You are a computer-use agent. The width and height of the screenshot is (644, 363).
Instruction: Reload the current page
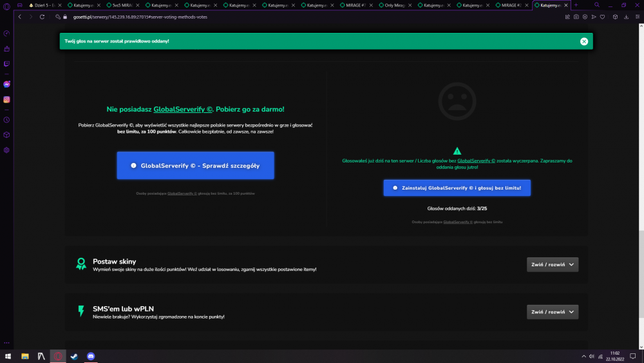click(42, 17)
